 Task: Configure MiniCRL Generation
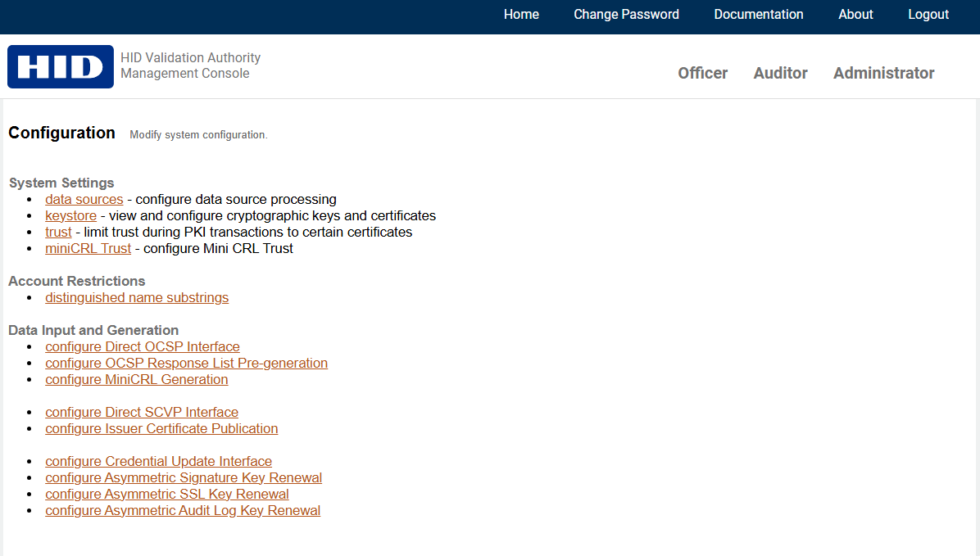coord(136,380)
